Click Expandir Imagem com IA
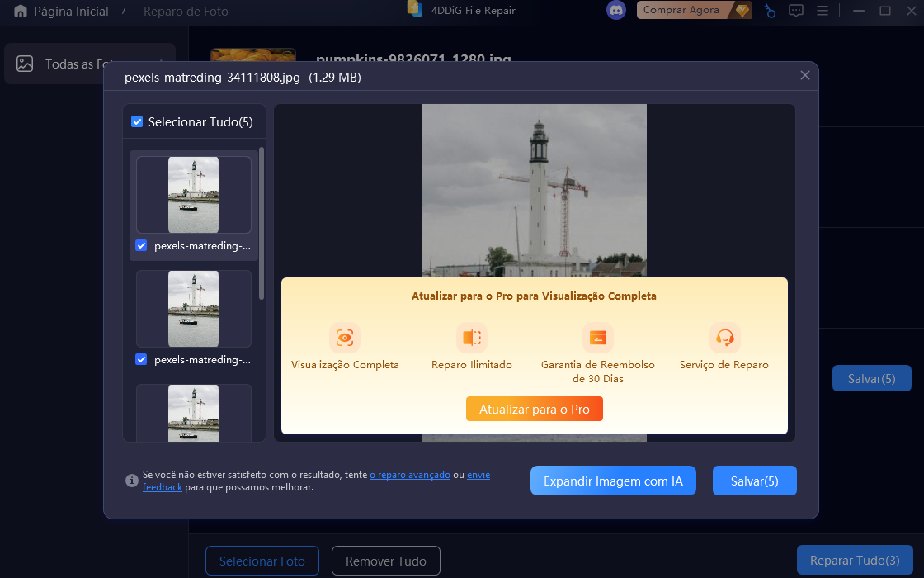This screenshot has width=924, height=578. point(613,481)
